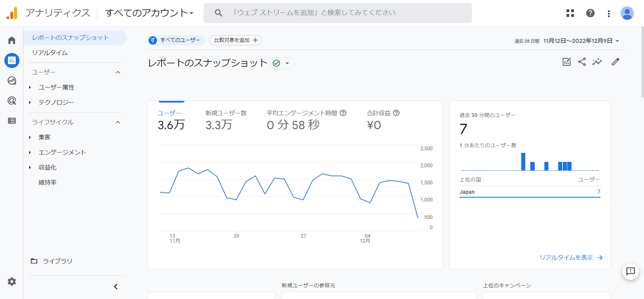Open the Configure list icon in left rail
644x299 pixels.
(x=12, y=121)
